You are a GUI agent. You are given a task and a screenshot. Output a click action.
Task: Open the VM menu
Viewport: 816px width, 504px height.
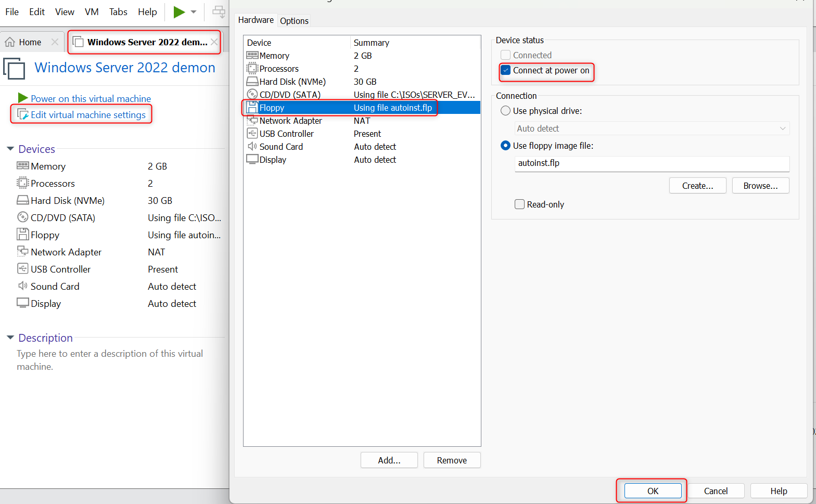tap(92, 11)
